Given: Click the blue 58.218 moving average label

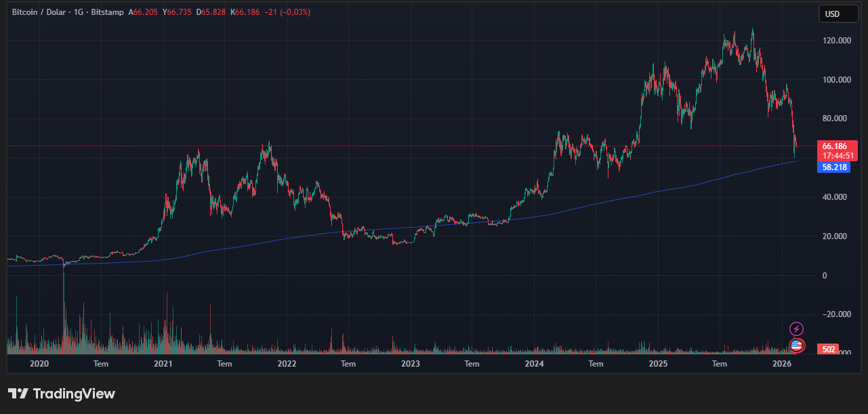Looking at the screenshot, I should pos(835,167).
